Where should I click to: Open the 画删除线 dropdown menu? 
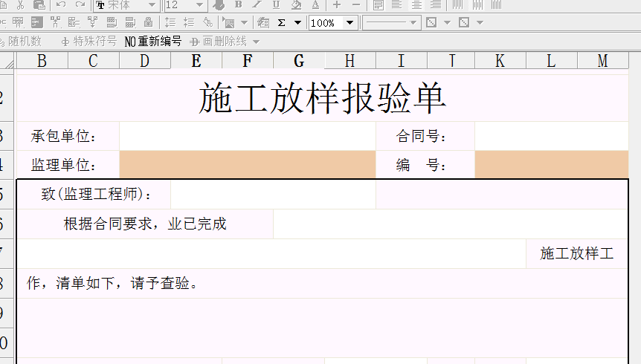(x=257, y=42)
